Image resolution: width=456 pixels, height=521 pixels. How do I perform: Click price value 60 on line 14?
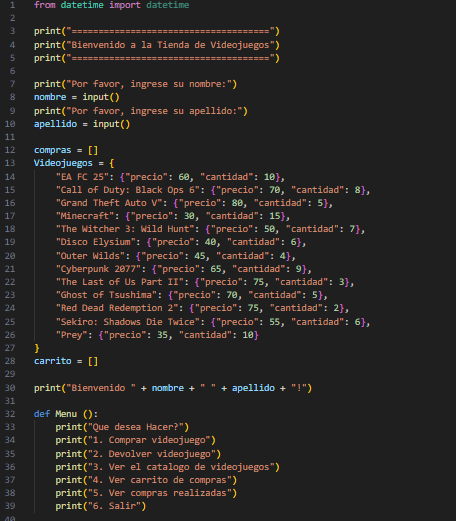pos(184,177)
